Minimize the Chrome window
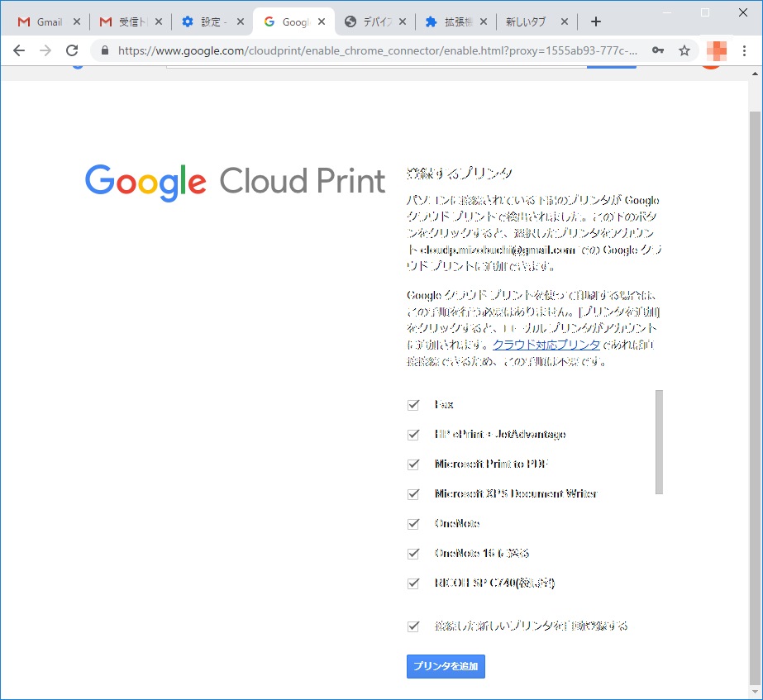Image resolution: width=763 pixels, height=700 pixels. 667,12
